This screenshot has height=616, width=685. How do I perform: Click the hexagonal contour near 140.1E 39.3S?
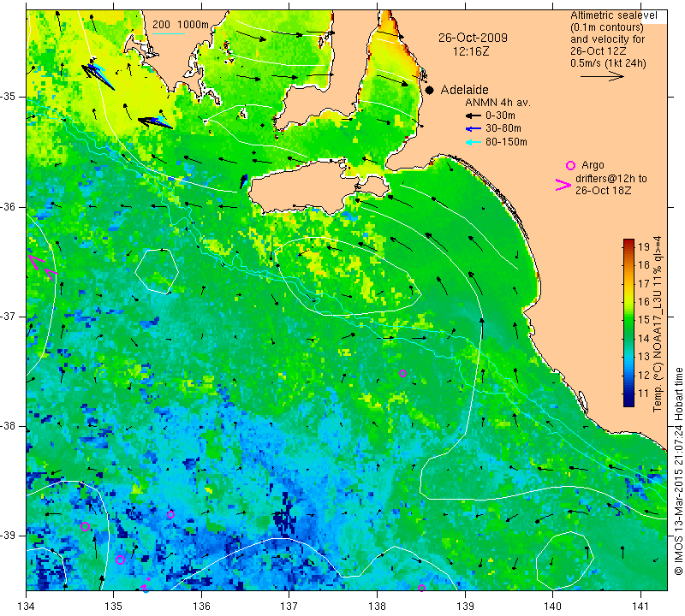[565, 560]
